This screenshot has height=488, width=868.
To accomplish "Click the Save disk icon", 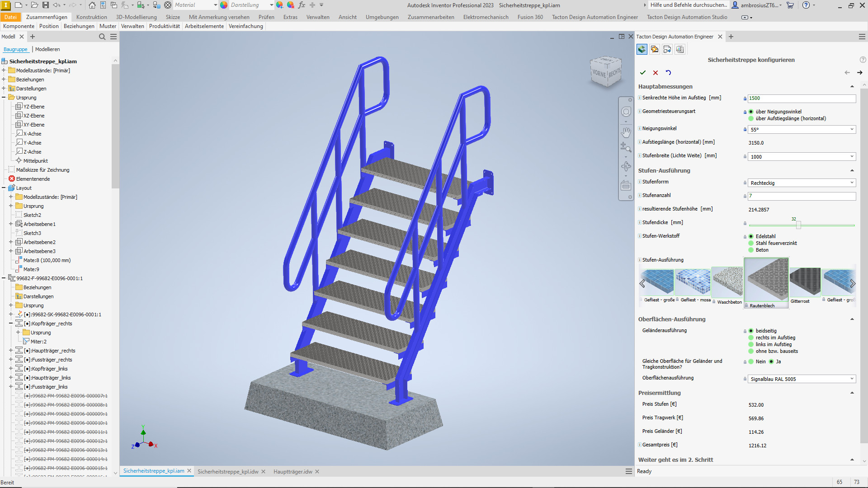I will (x=46, y=5).
